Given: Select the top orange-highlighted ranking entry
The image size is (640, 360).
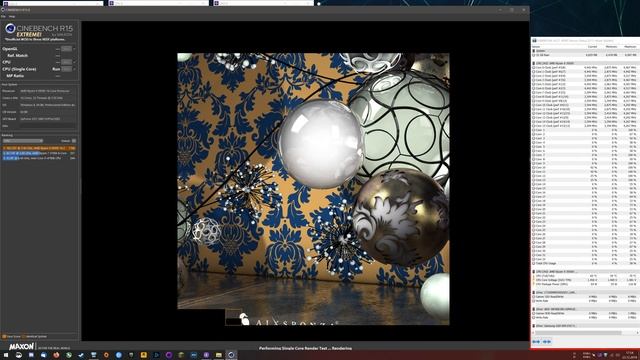Looking at the screenshot, I should [39, 148].
